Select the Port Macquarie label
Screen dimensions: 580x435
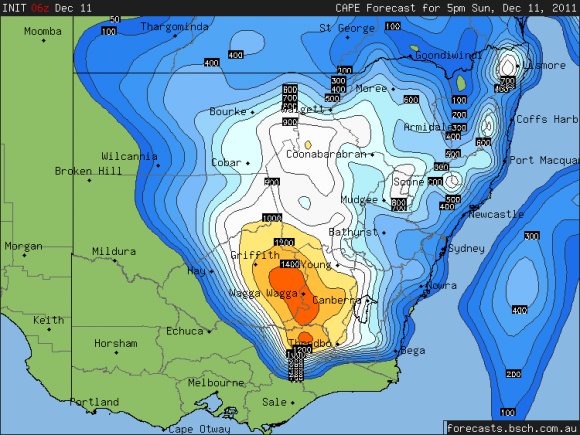(x=544, y=161)
